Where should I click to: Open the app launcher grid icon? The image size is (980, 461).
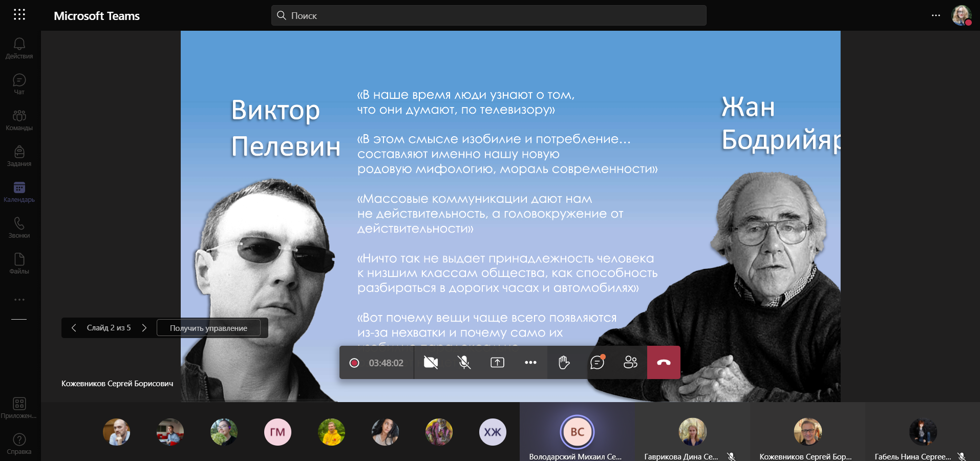(19, 15)
